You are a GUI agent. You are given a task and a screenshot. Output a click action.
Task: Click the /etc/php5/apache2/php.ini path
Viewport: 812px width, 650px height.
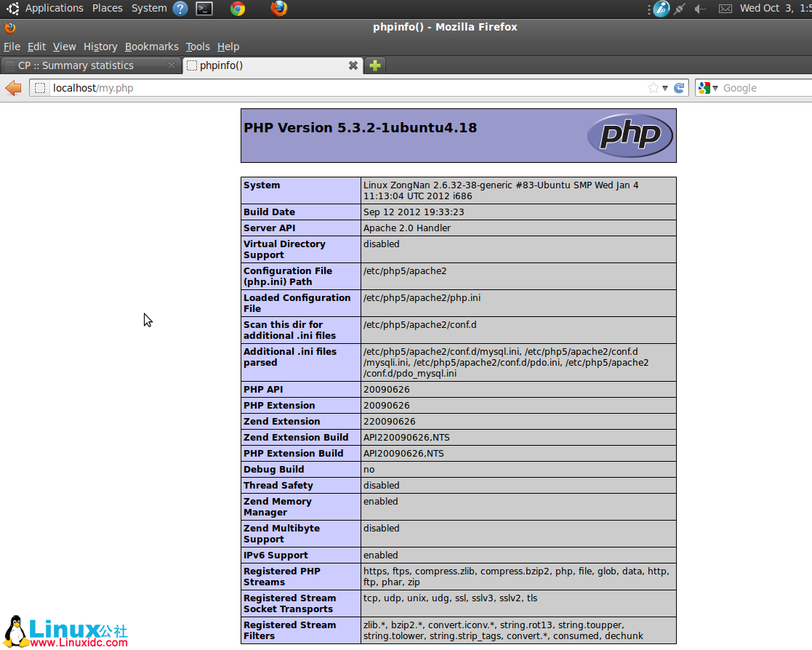[422, 298]
